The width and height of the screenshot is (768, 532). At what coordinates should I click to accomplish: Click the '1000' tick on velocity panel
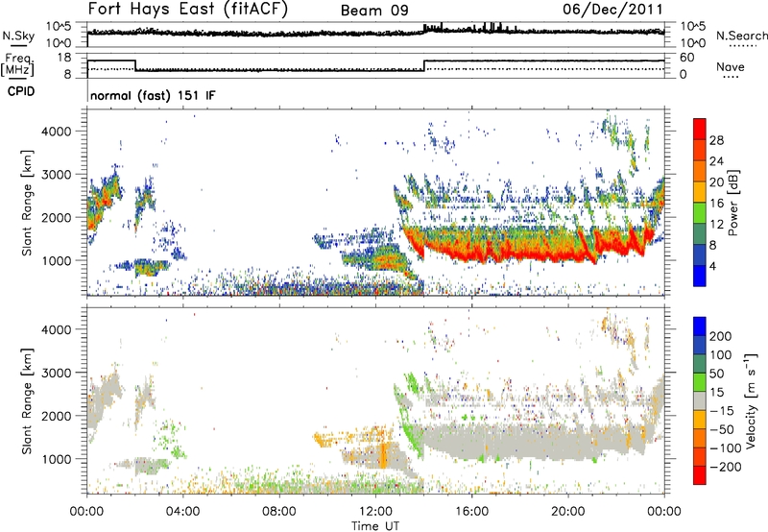(57, 459)
